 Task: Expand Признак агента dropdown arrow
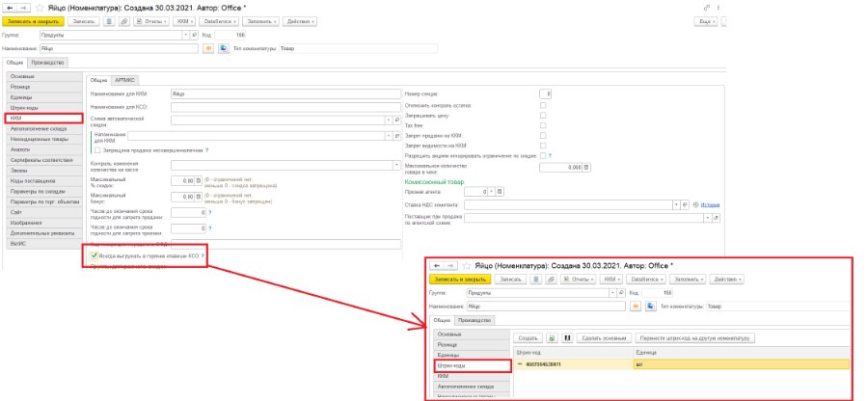click(x=492, y=192)
